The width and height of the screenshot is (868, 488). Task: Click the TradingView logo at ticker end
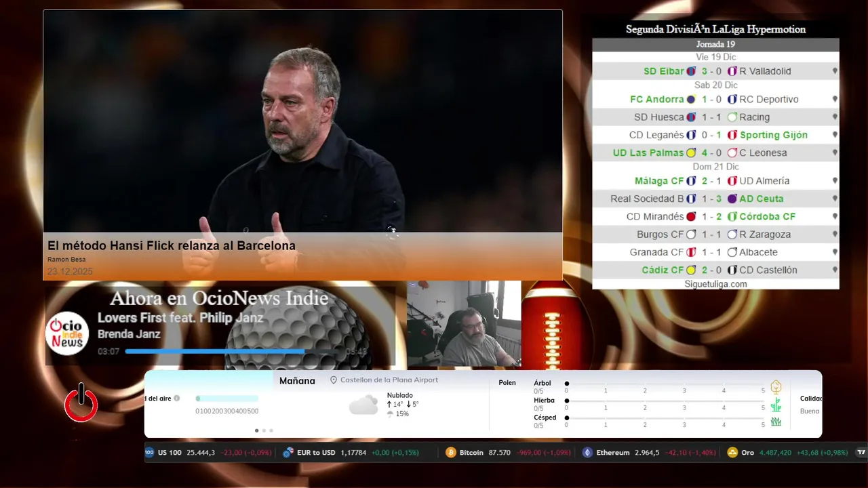(861, 452)
